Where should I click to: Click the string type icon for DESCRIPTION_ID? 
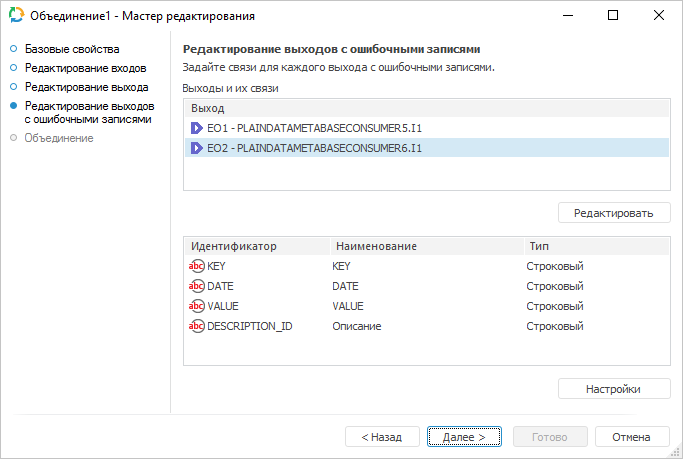pyautogui.click(x=196, y=326)
